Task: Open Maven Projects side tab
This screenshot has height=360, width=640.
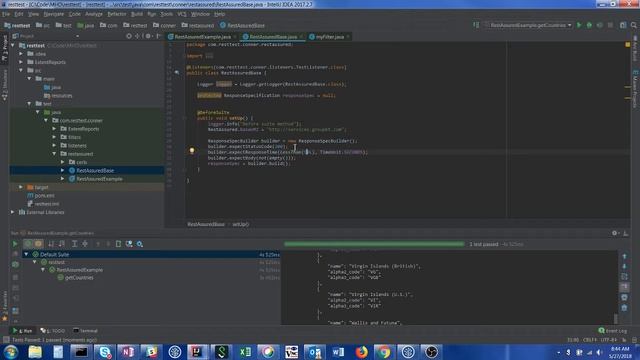Action: click(635, 90)
